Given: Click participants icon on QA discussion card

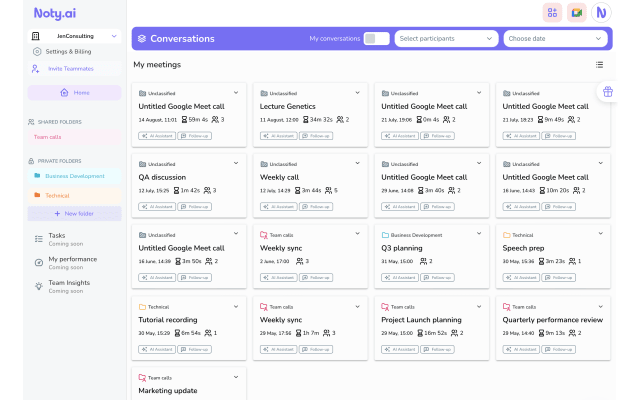Looking at the screenshot, I should tap(207, 190).
